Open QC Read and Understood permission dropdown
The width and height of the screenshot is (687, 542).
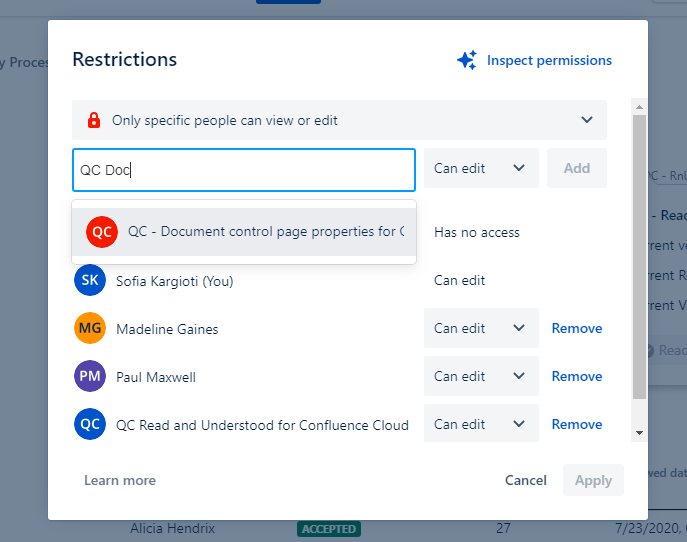480,425
